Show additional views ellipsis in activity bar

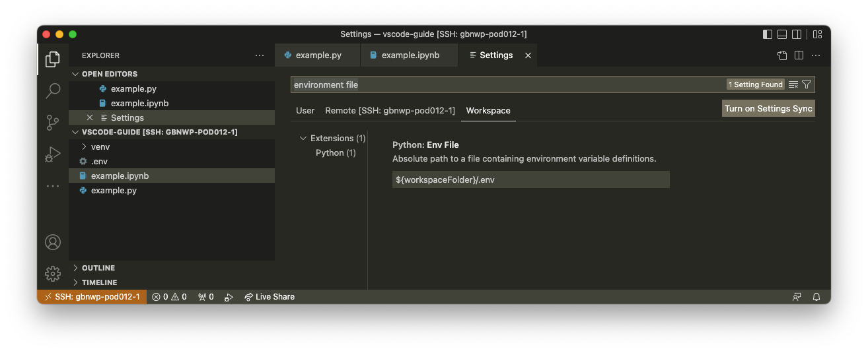[x=53, y=186]
